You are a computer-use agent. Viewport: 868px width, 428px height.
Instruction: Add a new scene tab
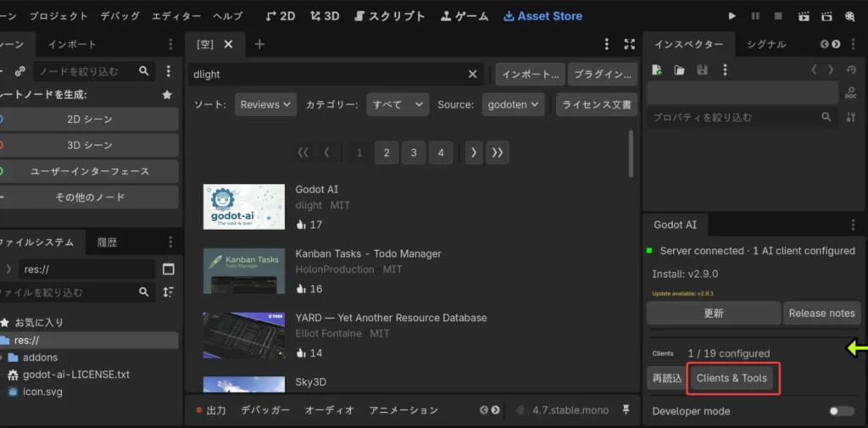click(x=259, y=44)
